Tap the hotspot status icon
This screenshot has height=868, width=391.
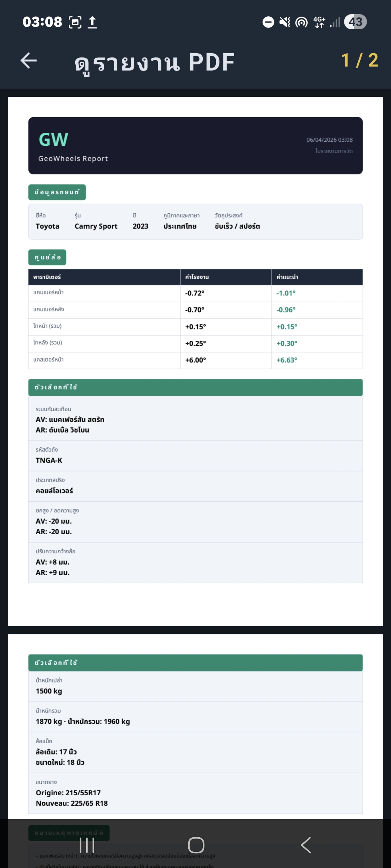(x=301, y=22)
